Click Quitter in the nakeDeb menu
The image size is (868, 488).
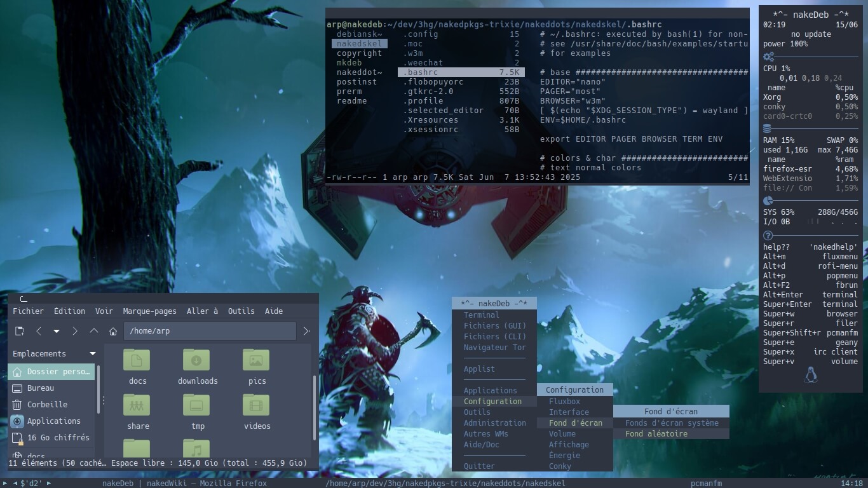click(x=479, y=466)
